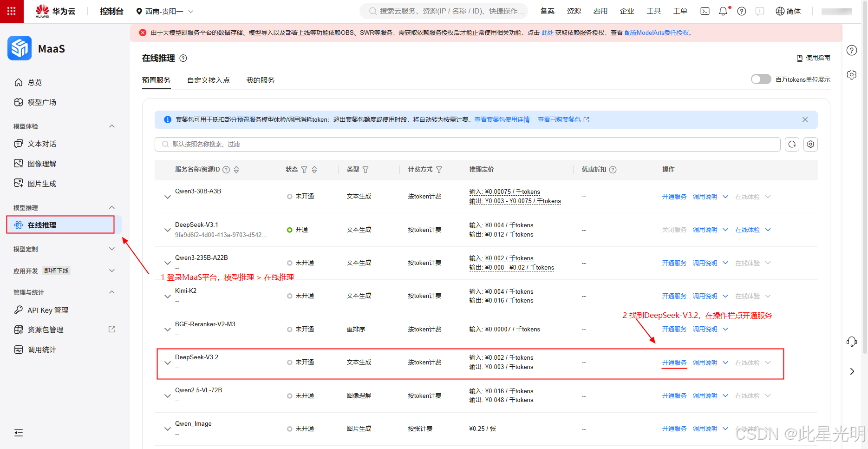Viewport: 868px width, 449px height.
Task: Select 文本对话 under 模型体验
Action: pos(41,144)
